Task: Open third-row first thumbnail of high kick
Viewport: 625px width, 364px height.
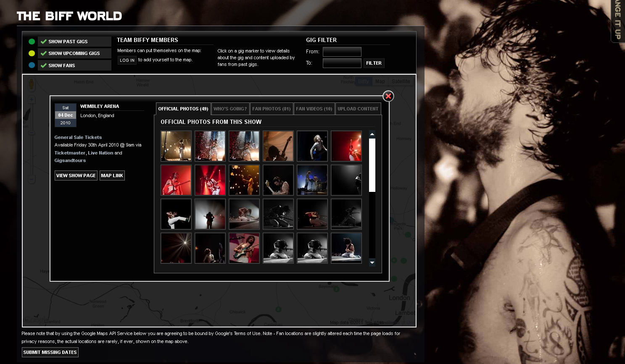Action: point(176,214)
